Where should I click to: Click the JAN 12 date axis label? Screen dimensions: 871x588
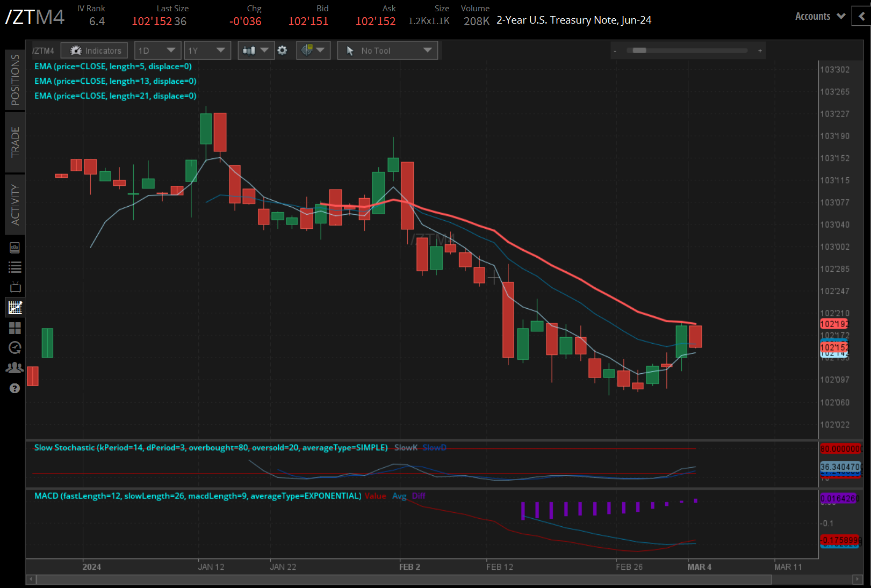tap(211, 567)
